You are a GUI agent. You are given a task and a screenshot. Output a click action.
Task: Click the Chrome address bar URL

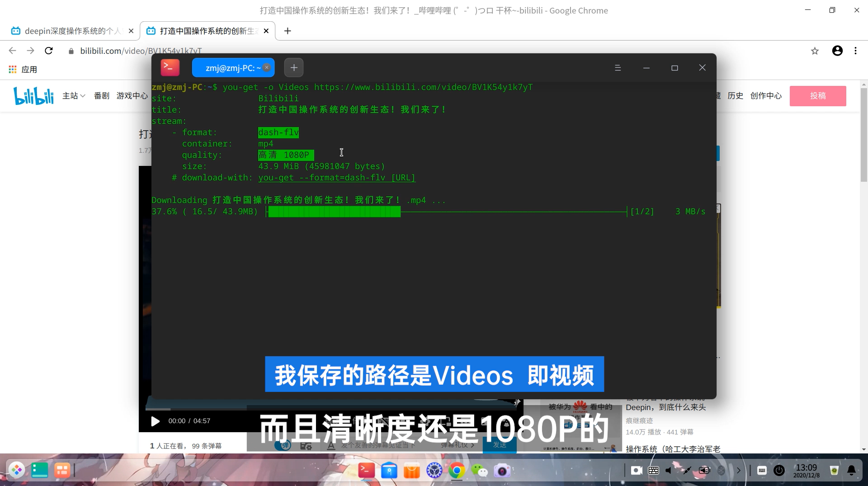tap(141, 51)
